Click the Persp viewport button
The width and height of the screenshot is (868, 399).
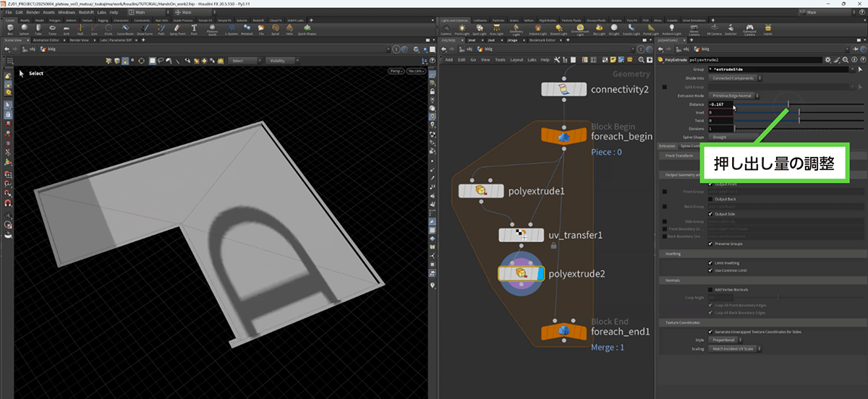(x=396, y=71)
